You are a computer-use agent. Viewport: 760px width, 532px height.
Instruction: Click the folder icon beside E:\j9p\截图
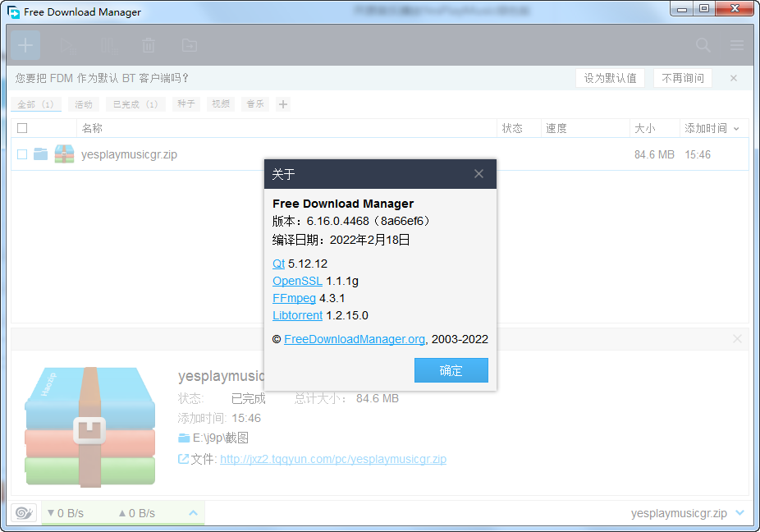pyautogui.click(x=184, y=438)
